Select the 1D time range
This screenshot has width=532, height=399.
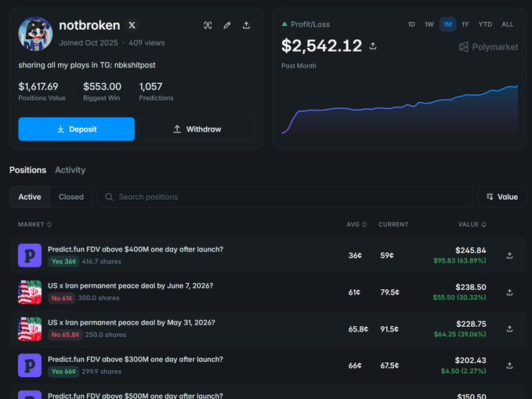[411, 24]
